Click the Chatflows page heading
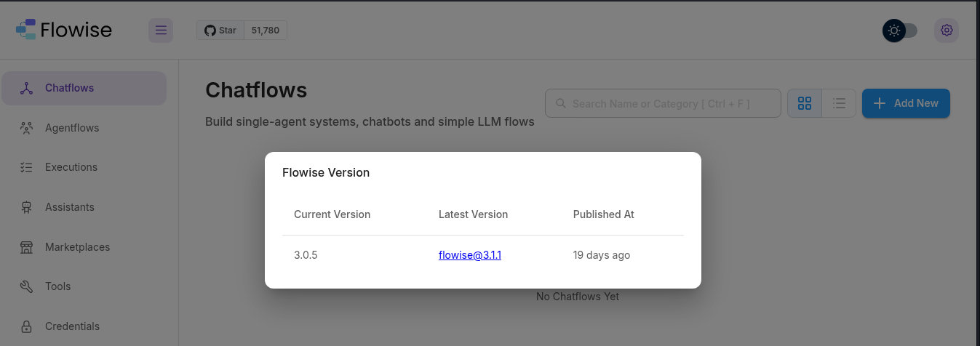Viewport: 980px width, 346px height. coord(256,89)
